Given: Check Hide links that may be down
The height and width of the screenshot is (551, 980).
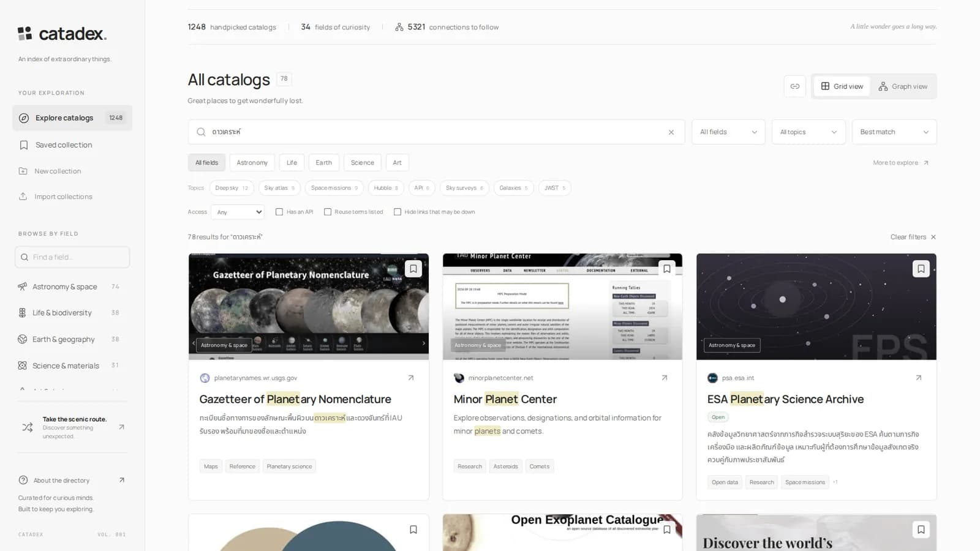Looking at the screenshot, I should [x=398, y=212].
